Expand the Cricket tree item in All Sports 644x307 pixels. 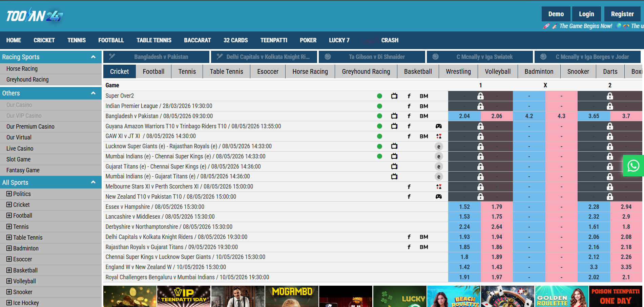[x=9, y=204]
